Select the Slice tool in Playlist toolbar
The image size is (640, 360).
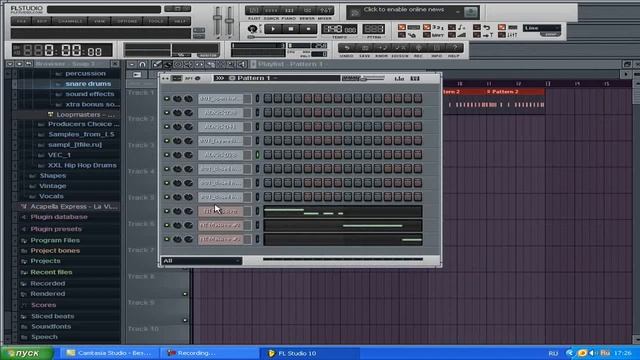pyautogui.click(x=210, y=64)
